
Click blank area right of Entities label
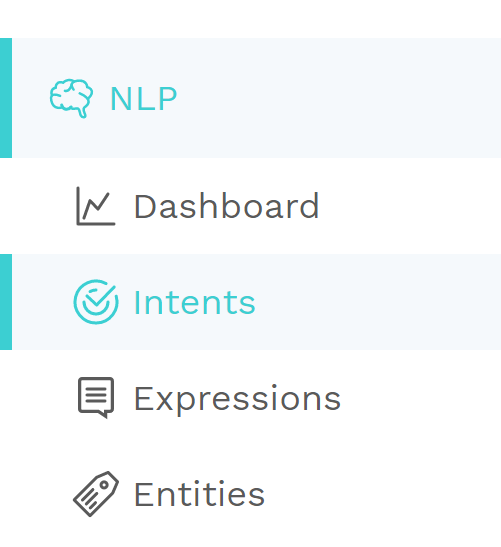[380, 494]
